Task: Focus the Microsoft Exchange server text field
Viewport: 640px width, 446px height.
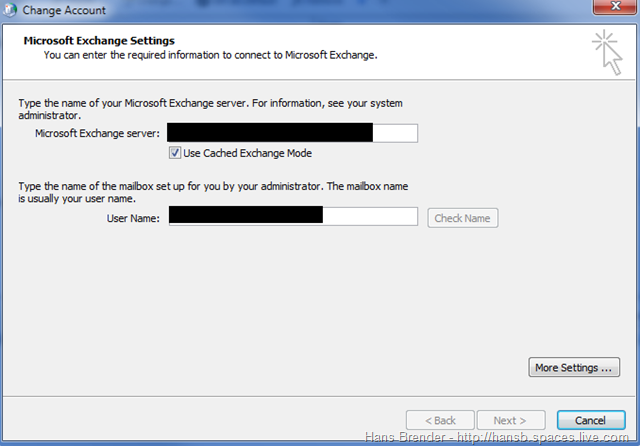Action: [x=292, y=133]
